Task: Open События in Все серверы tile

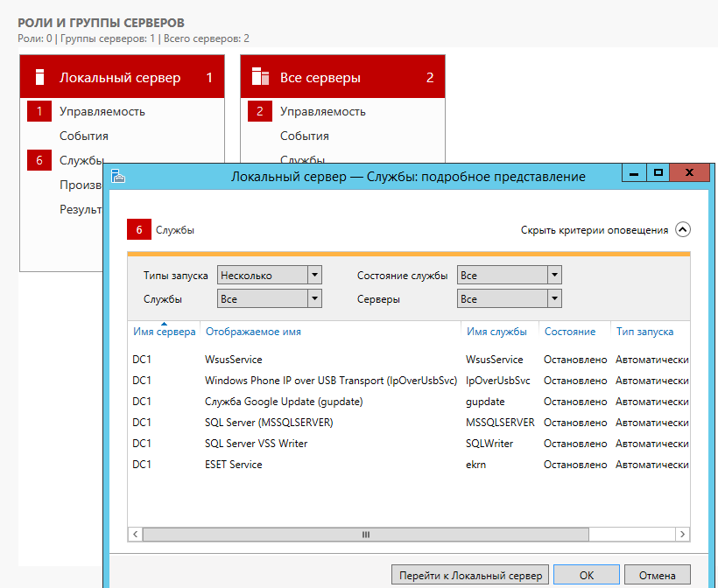Action: click(305, 136)
